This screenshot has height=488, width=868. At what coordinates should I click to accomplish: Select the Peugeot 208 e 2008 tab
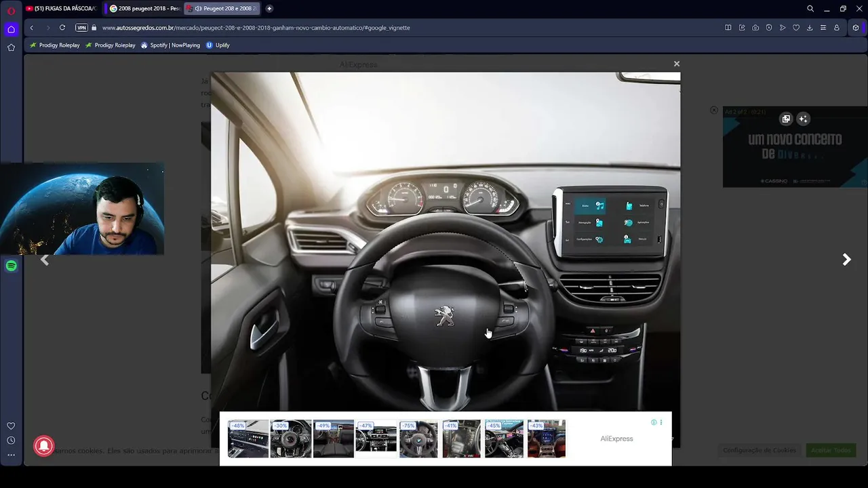(222, 8)
